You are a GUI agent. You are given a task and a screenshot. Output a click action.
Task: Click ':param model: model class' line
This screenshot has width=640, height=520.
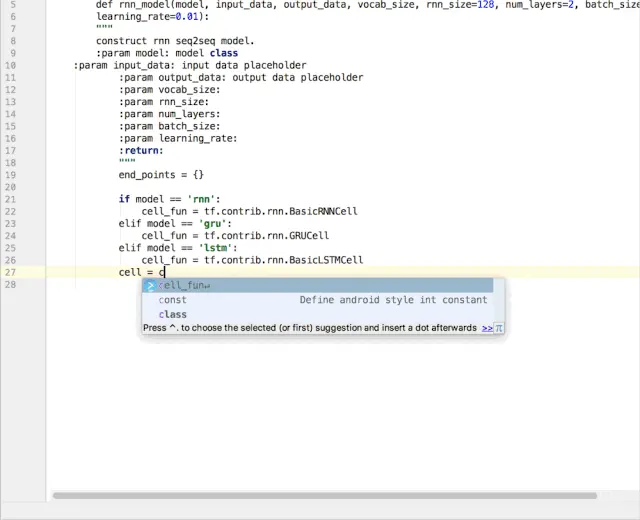pyautogui.click(x=167, y=53)
